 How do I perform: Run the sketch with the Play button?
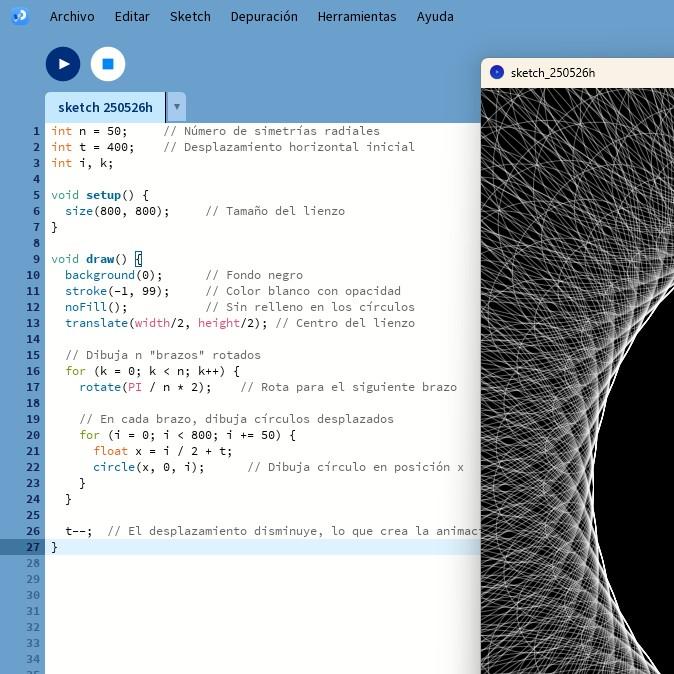click(63, 64)
